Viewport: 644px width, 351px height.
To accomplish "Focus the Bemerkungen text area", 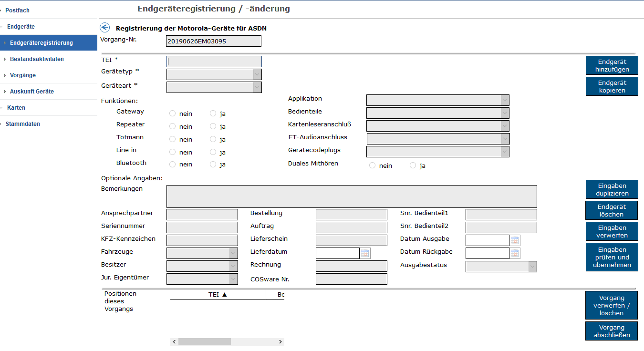I will [351, 196].
